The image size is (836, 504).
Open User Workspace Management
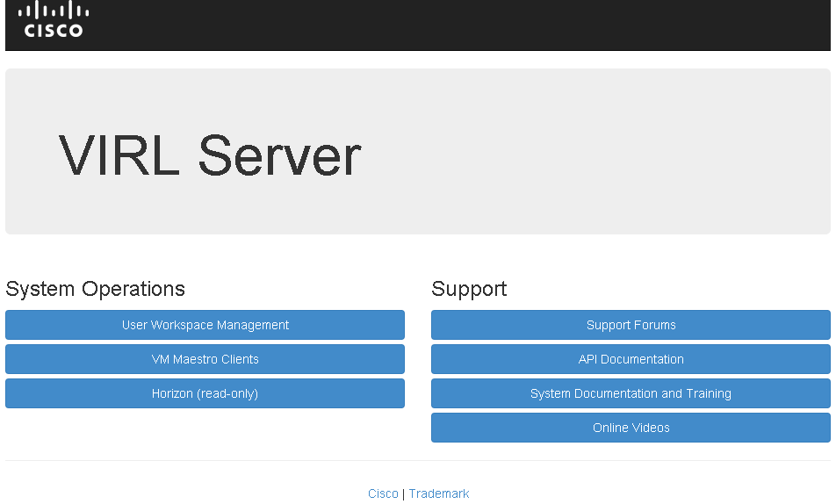click(x=205, y=325)
